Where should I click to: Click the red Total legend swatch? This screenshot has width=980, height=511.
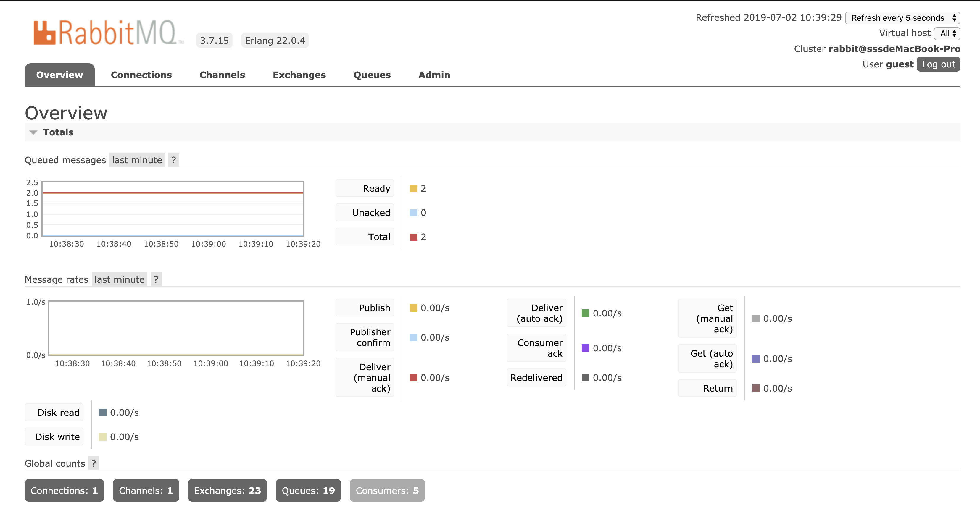point(413,237)
